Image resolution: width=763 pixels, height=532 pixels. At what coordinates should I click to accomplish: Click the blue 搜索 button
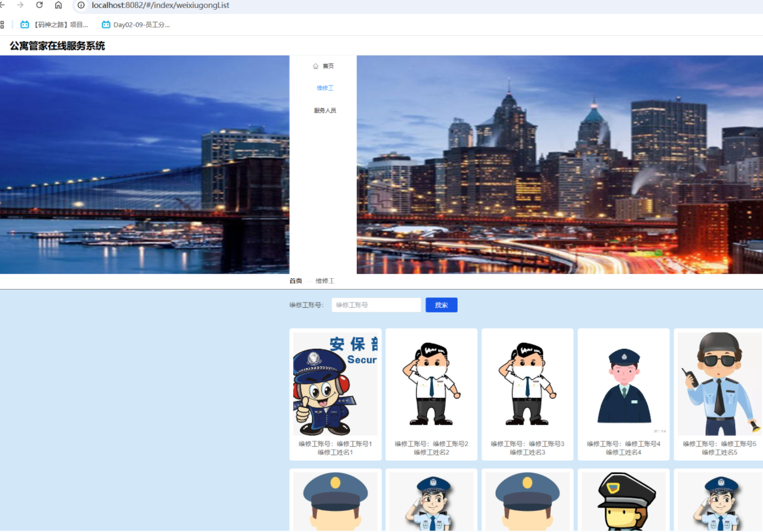[441, 305]
